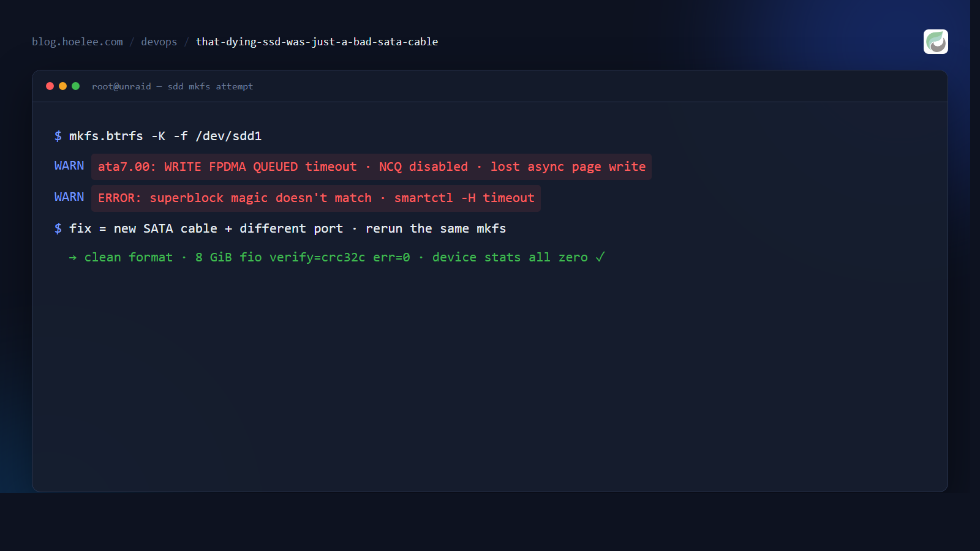Select the first WARN label
The height and width of the screenshot is (551, 980).
pos(69,166)
